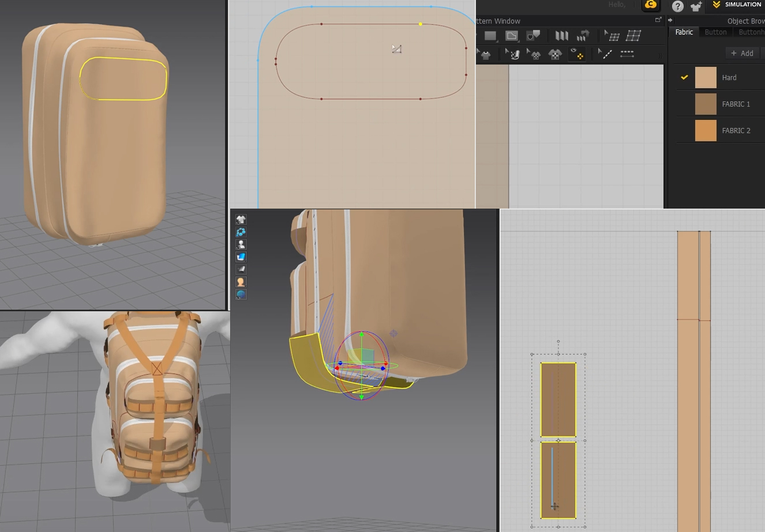The image size is (765, 532).
Task: Switch to the Fabric tab
Action: (684, 32)
